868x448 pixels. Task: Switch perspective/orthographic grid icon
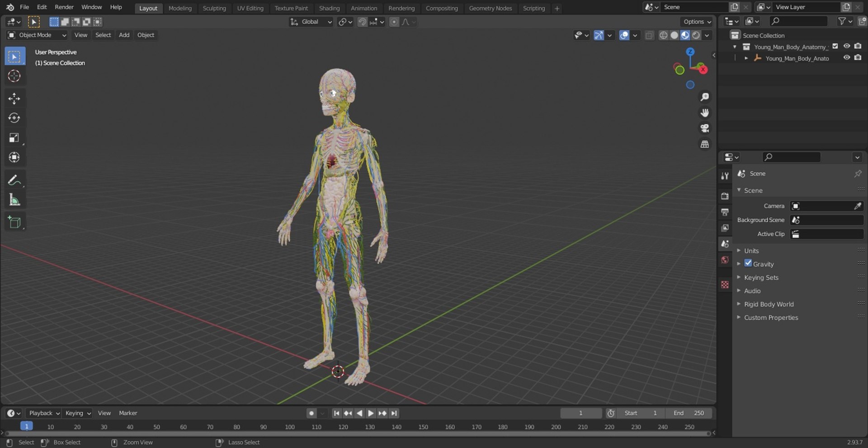click(704, 144)
